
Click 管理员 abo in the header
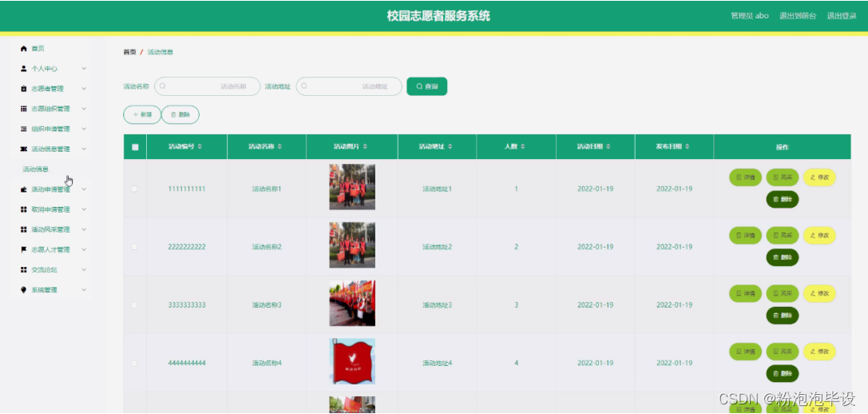click(750, 16)
